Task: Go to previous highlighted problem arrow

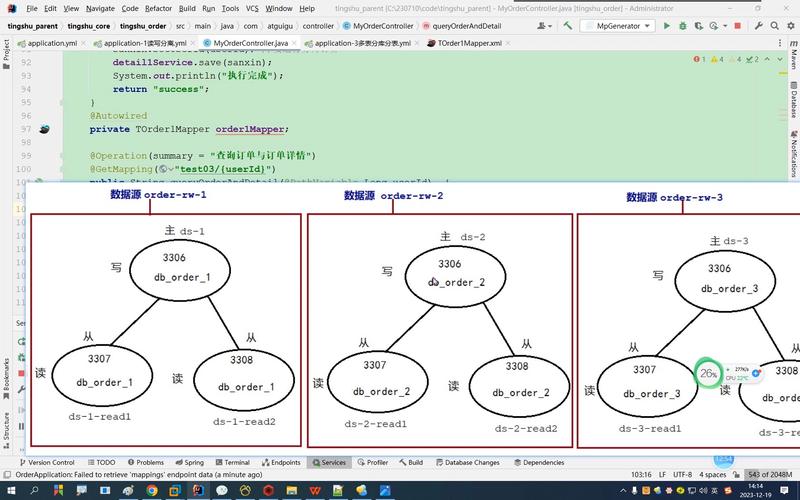Action: 767,59
